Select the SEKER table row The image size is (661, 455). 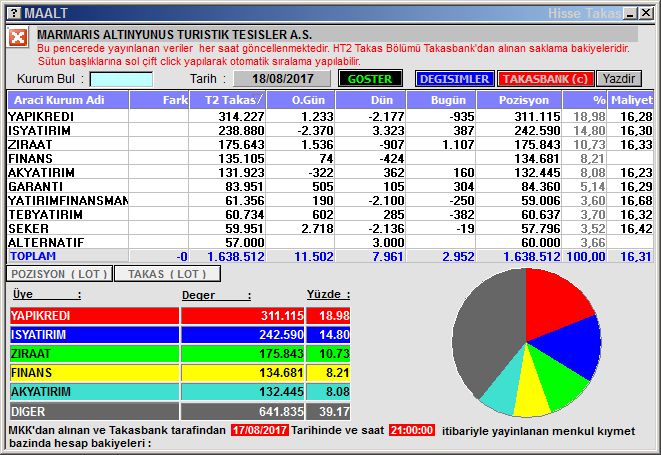click(x=330, y=229)
